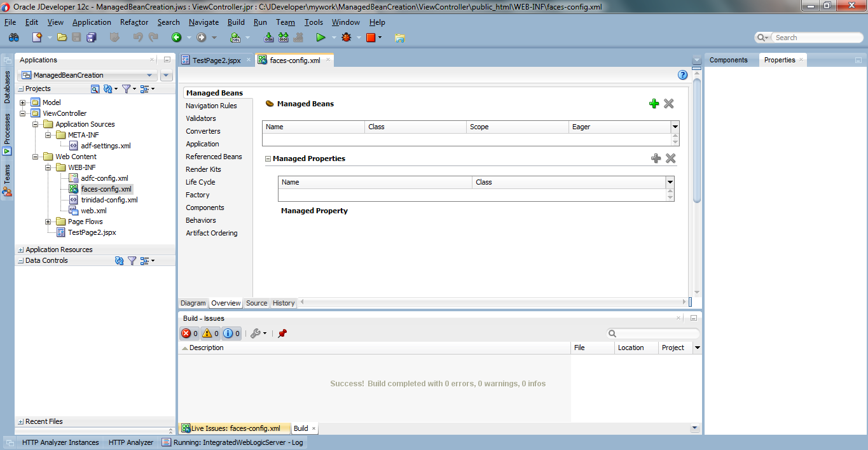Viewport: 868px width, 450px height.
Task: Open the help question mark in the editor
Action: pyautogui.click(x=682, y=74)
